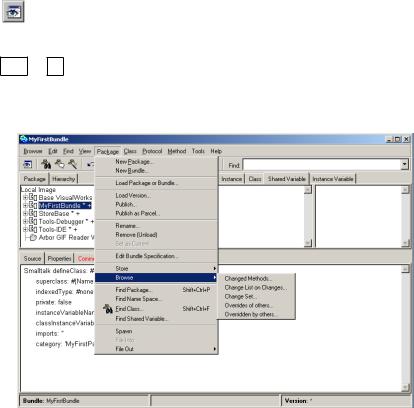Click the bundle icon beside Base VisualWorks
414x408 pixels.
coord(33,197)
